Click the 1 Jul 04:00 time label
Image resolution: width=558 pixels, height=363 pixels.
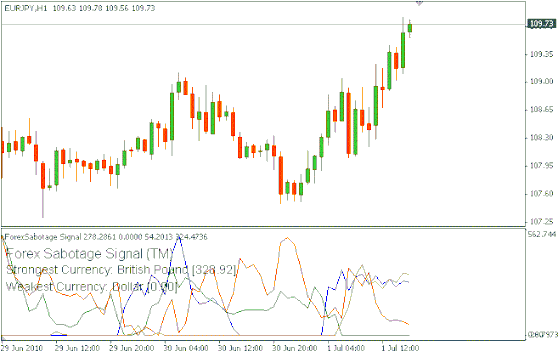point(346,348)
